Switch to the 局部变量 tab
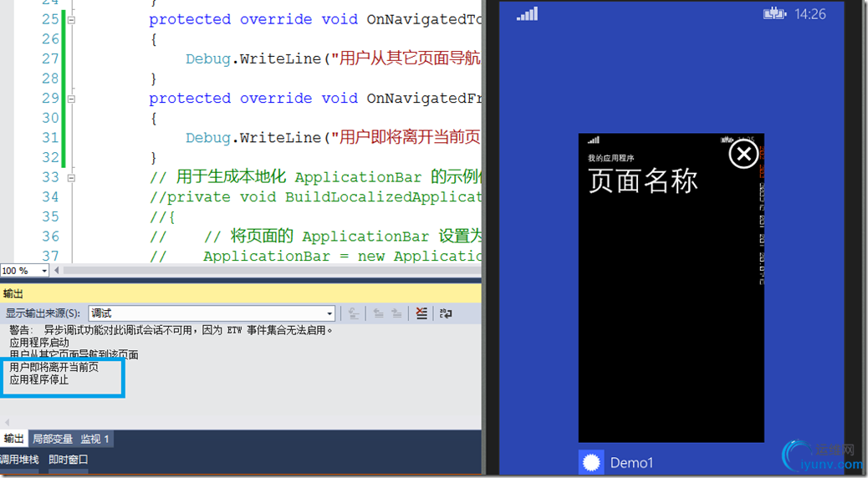Image resolution: width=868 pixels, height=478 pixels. point(53,439)
